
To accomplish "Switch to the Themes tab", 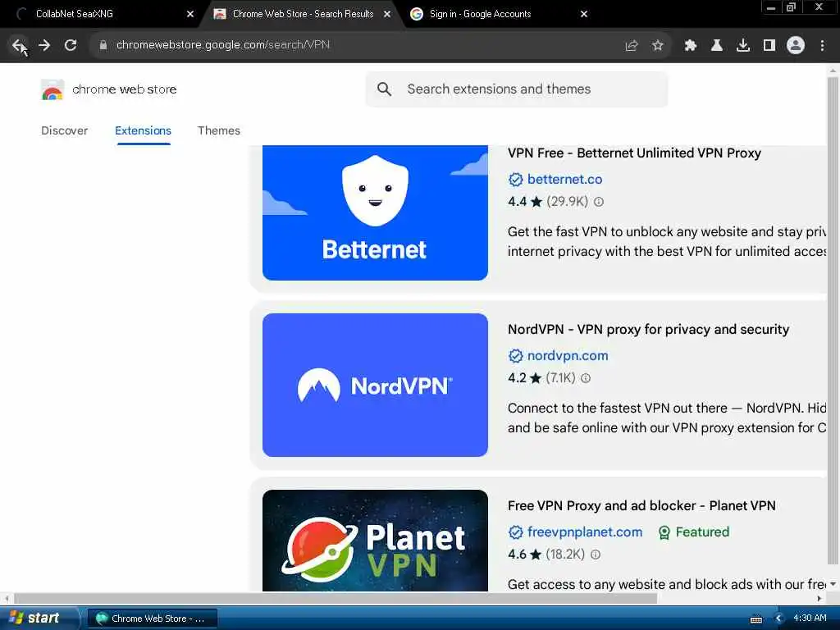I will point(218,130).
